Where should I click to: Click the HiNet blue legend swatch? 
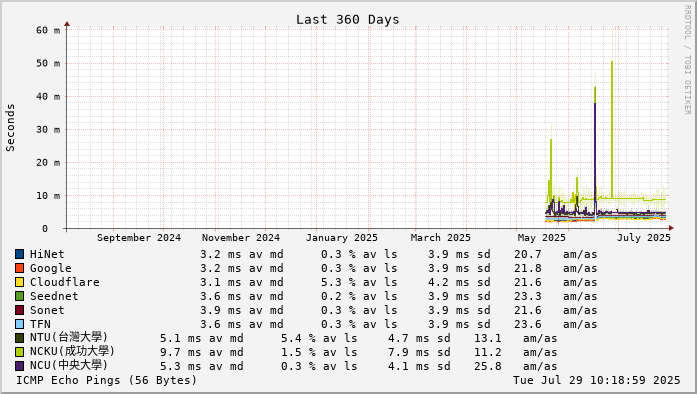[20, 254]
